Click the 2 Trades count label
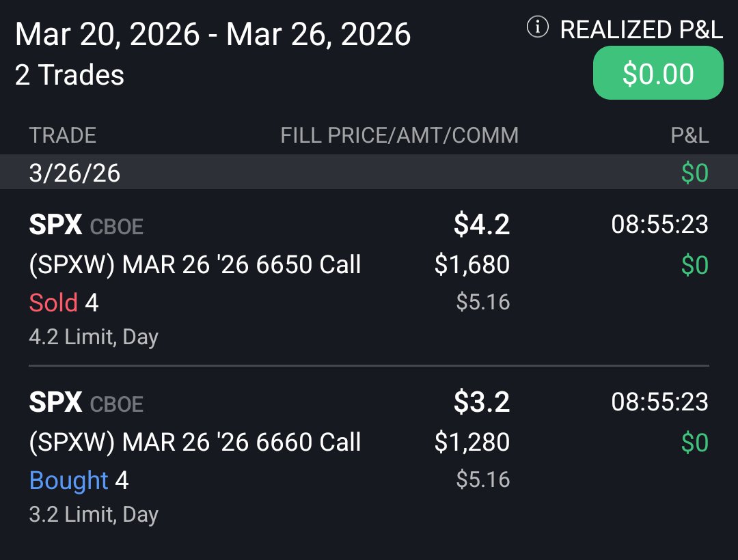Screen dimensions: 738x560 click(70, 74)
